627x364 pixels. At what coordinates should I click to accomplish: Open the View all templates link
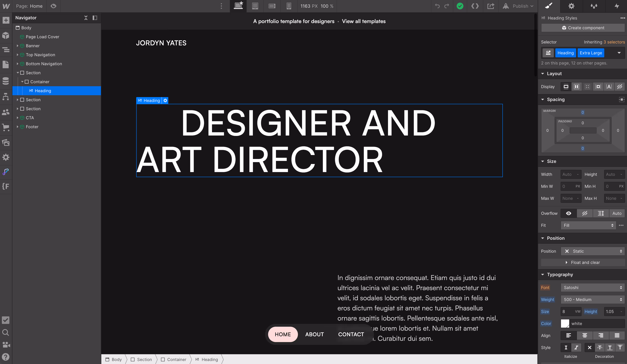(x=364, y=21)
